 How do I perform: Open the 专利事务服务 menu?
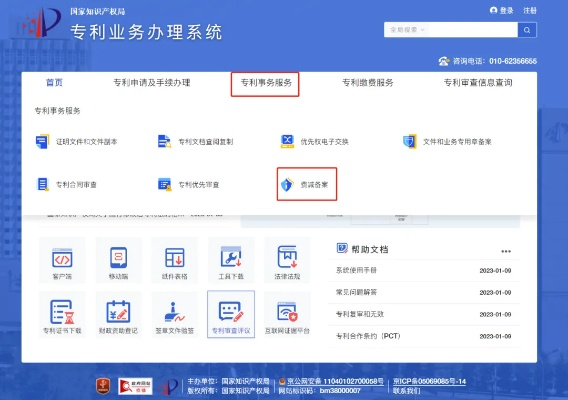tap(266, 83)
